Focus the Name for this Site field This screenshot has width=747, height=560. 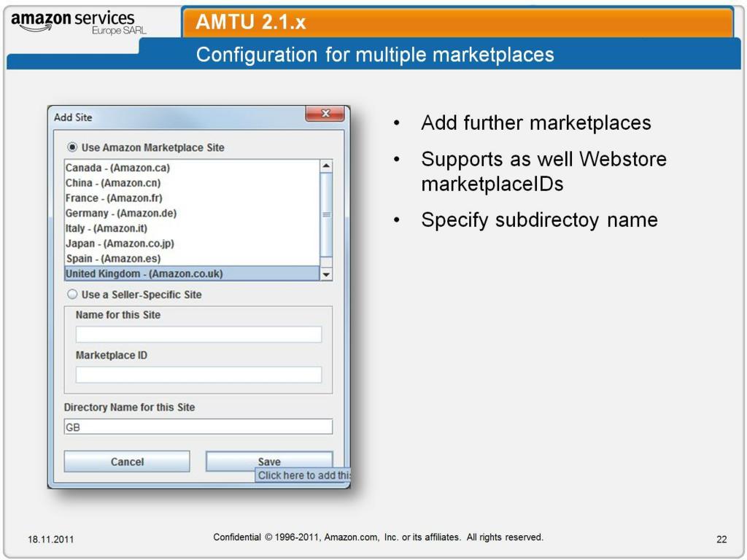pyautogui.click(x=198, y=334)
